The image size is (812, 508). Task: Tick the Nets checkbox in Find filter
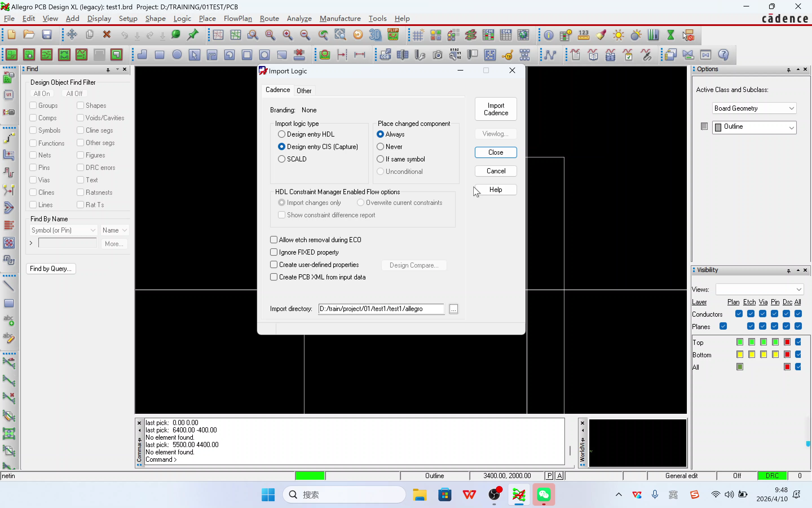(33, 155)
